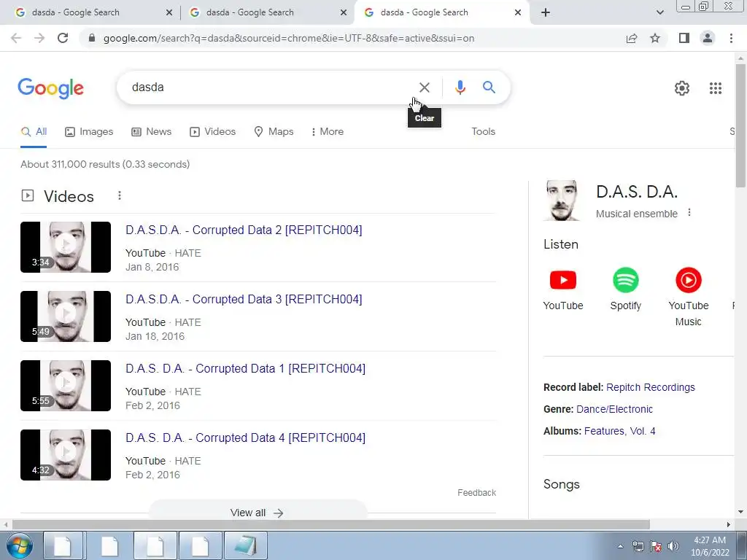Switch to Maps results tab
Image resolution: width=747 pixels, height=560 pixels.
click(x=274, y=131)
